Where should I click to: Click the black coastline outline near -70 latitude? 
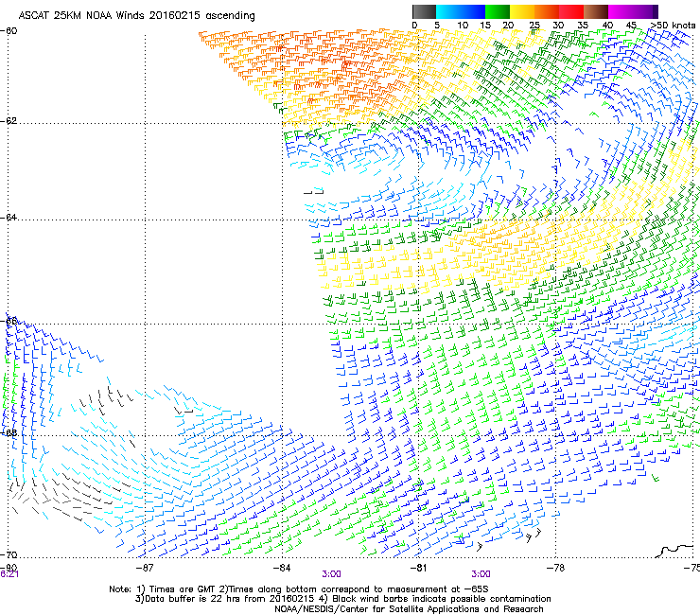(676, 551)
